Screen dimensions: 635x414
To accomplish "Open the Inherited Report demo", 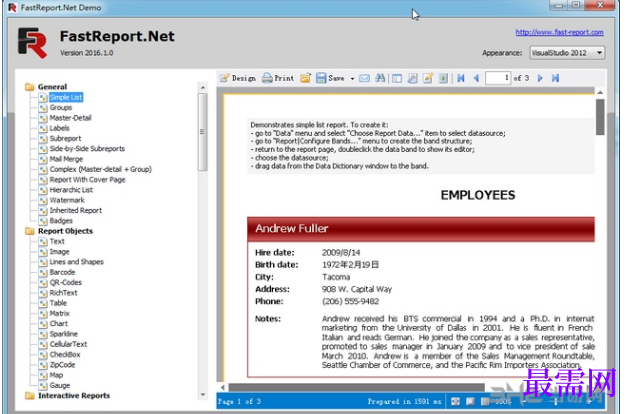I will click(x=76, y=210).
